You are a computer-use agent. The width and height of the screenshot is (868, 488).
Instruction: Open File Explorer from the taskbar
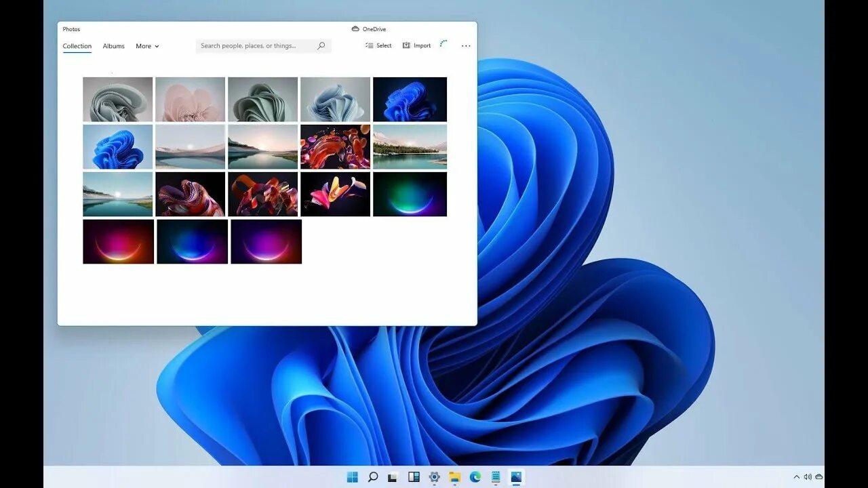click(x=454, y=477)
